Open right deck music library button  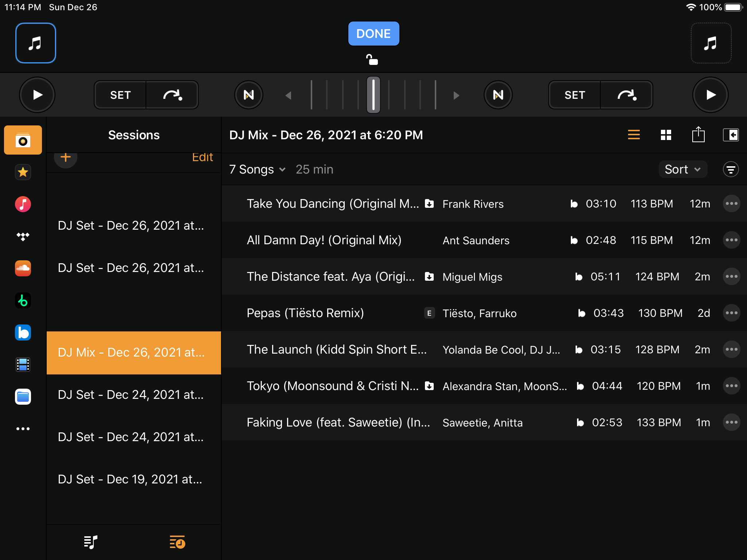click(711, 43)
